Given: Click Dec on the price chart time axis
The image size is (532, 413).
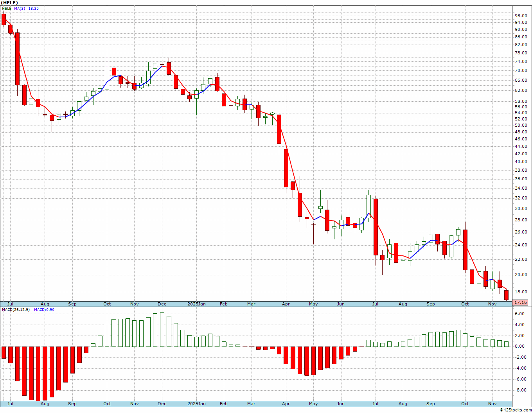Looking at the screenshot, I should click(x=162, y=304).
